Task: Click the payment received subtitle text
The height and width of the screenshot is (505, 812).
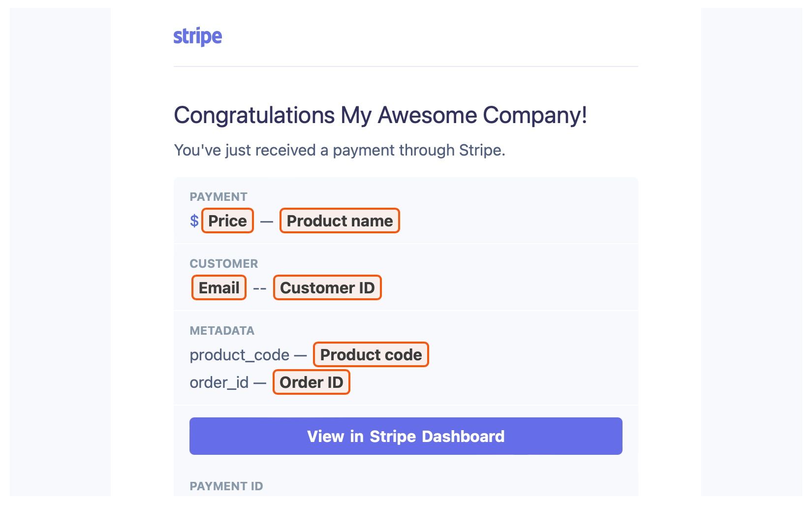Action: (340, 150)
